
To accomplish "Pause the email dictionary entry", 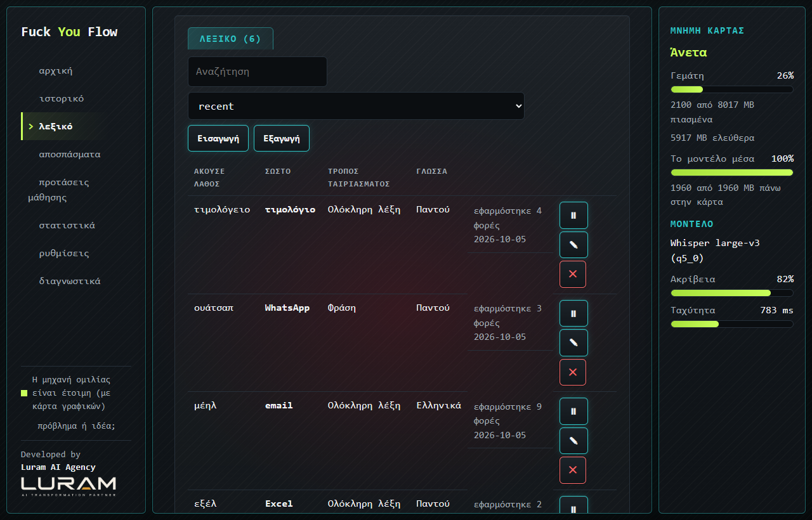I will 573,411.
